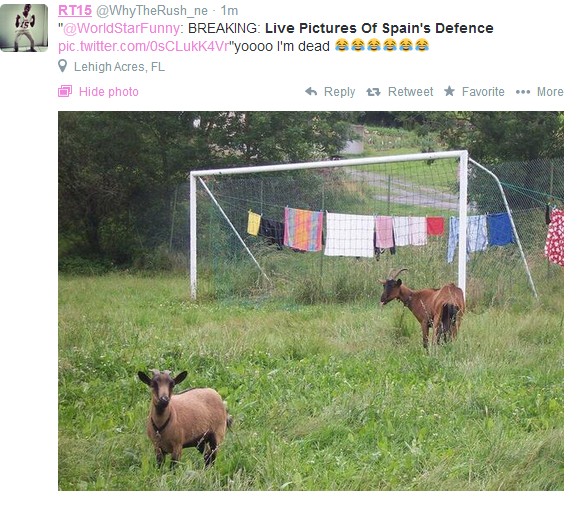Mark the tweet as Favorite via label
567x509 pixels.
point(483,91)
